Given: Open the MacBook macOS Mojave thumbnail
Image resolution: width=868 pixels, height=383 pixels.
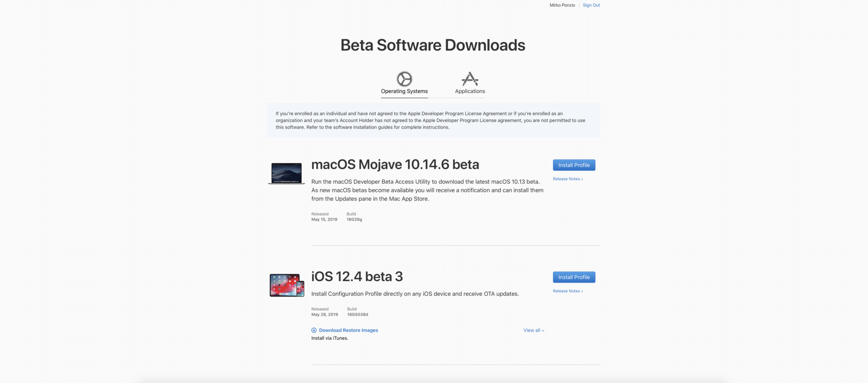Looking at the screenshot, I should tap(287, 173).
